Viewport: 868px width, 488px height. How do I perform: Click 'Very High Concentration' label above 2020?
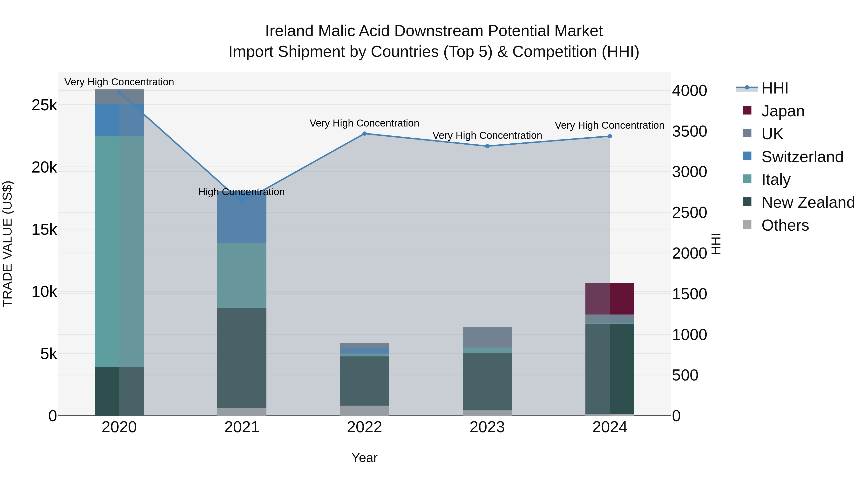[119, 82]
